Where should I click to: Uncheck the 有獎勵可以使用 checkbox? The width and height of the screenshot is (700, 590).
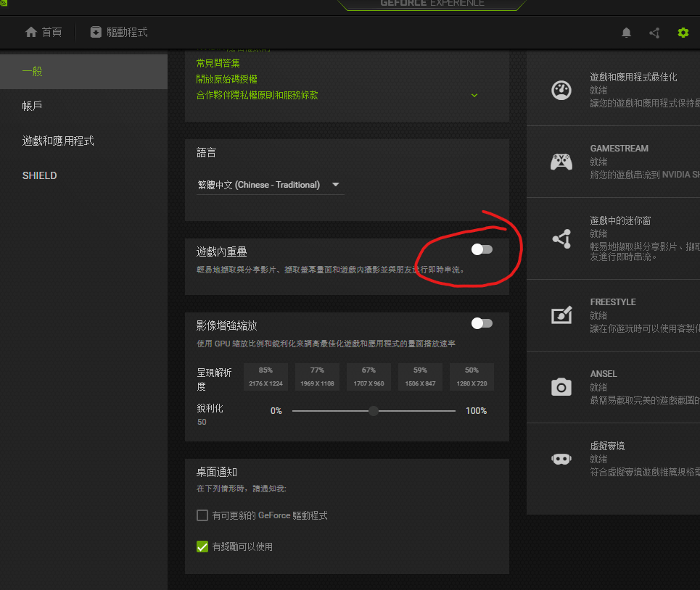202,547
